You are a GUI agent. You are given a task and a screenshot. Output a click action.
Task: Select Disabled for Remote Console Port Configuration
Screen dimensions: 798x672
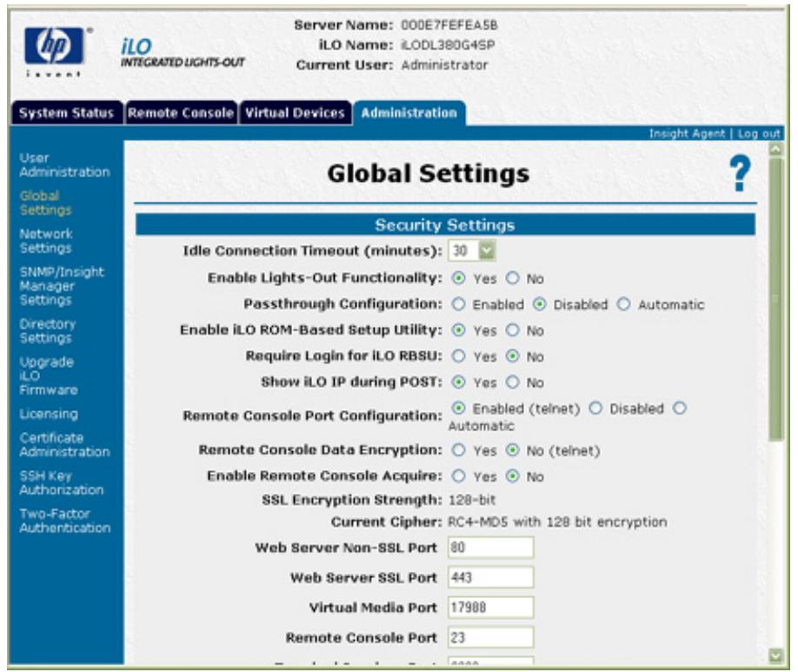[595, 408]
